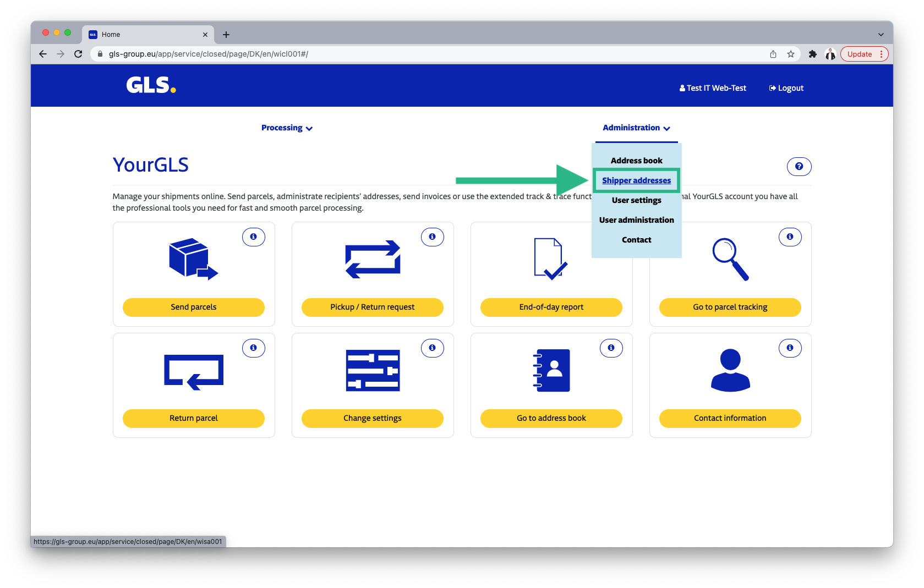Viewport: 924px width, 588px height.
Task: Click the magnifying glass tracking icon
Action: (x=730, y=259)
